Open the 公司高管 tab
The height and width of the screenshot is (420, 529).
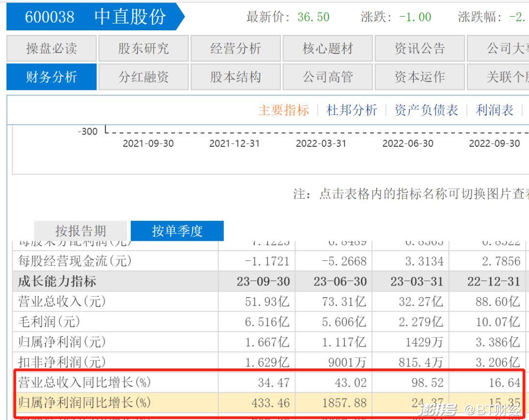[x=328, y=77]
